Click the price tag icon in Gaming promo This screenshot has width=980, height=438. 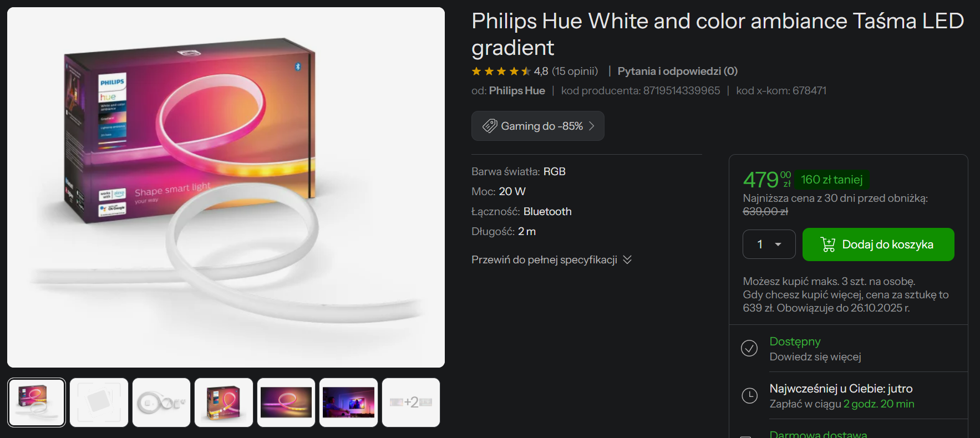[x=490, y=126]
